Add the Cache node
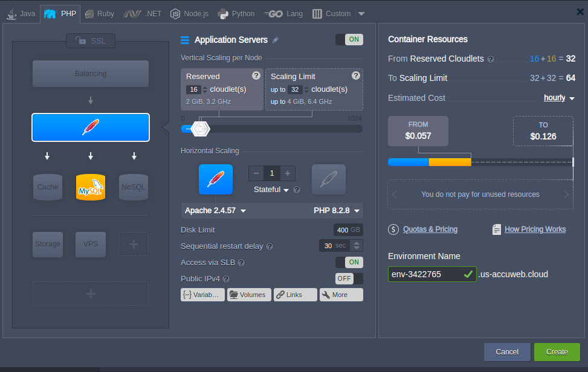 tap(48, 187)
